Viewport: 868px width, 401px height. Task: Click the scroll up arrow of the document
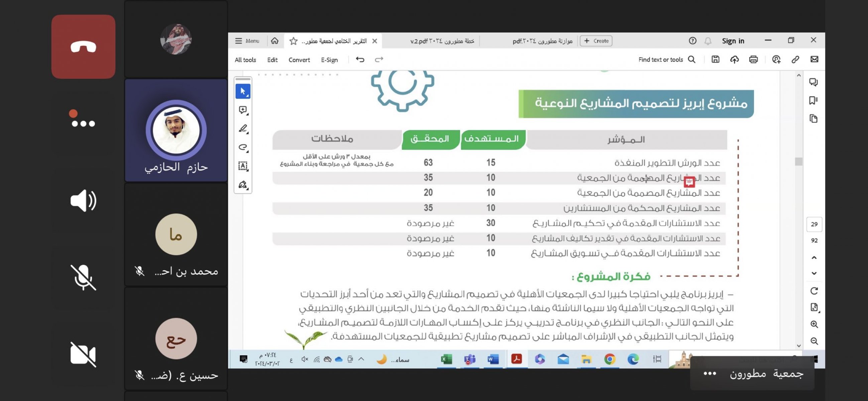coord(798,75)
